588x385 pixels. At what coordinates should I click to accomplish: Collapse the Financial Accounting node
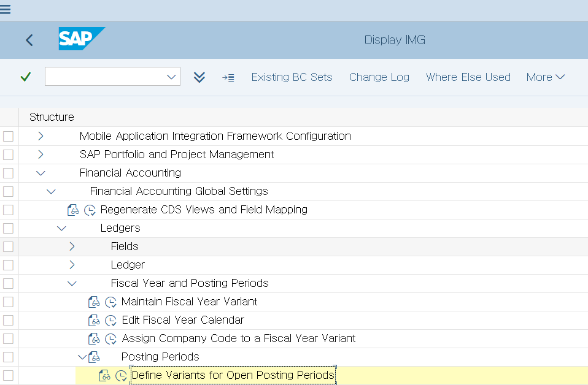[41, 173]
